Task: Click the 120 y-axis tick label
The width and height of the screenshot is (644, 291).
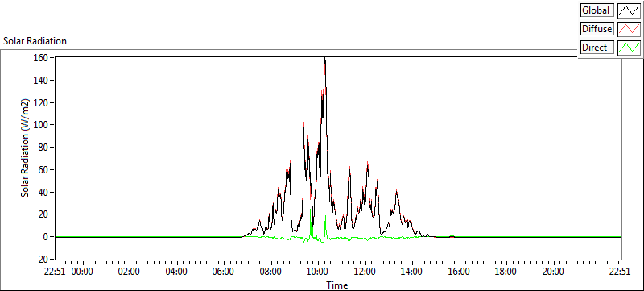Action: click(42, 102)
